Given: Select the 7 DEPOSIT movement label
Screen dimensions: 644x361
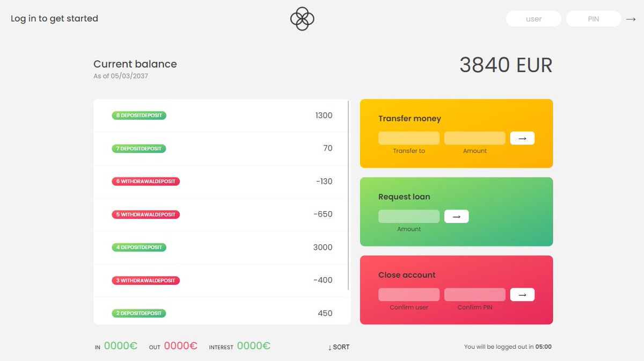Looking at the screenshot, I should 139,148.
